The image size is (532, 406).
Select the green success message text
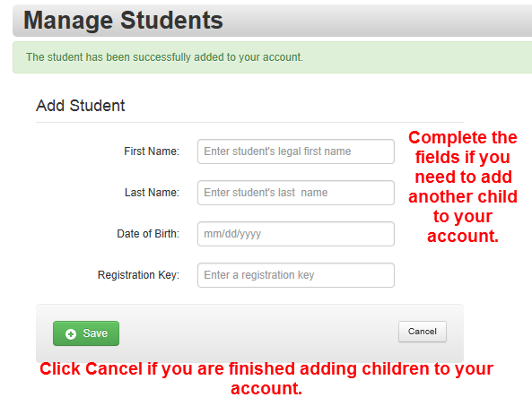[164, 57]
